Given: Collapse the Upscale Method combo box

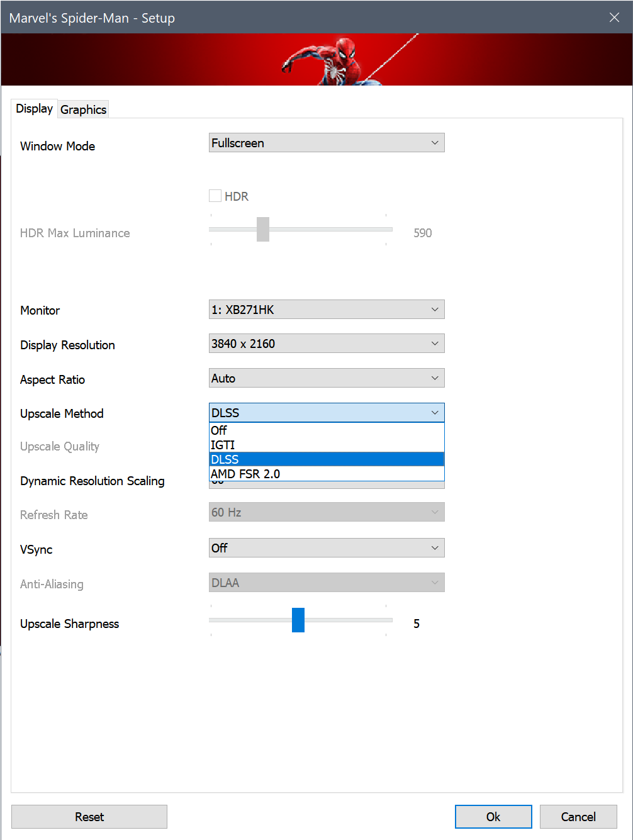Looking at the screenshot, I should click(327, 413).
